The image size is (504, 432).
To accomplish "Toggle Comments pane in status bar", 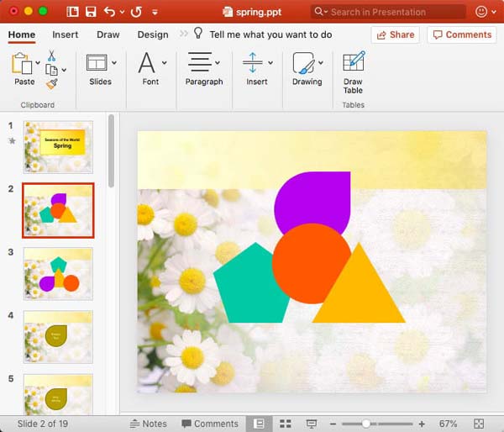I will [210, 424].
